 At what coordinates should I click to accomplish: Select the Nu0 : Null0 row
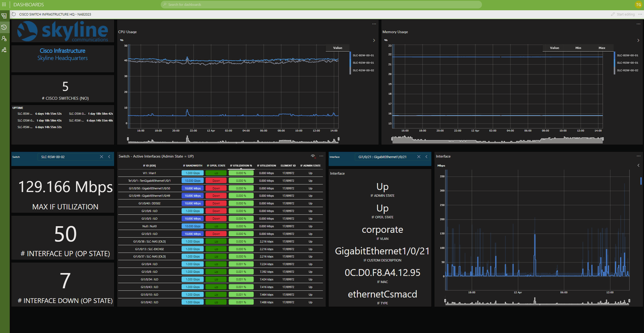pyautogui.click(x=220, y=226)
